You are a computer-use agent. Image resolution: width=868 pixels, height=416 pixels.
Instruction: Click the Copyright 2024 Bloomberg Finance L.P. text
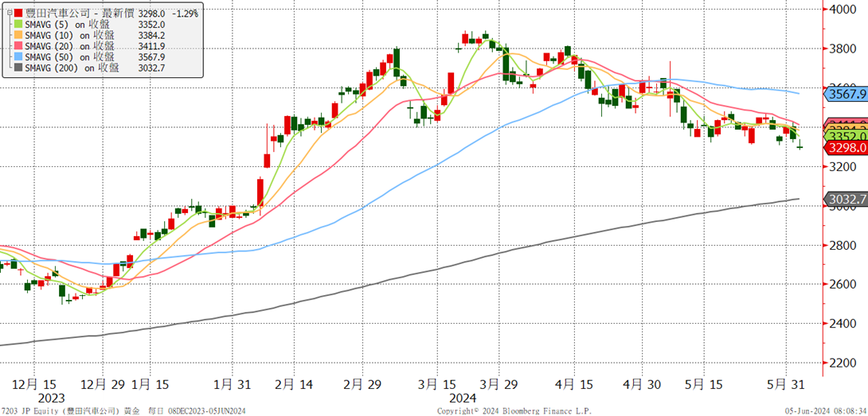pyautogui.click(x=513, y=411)
